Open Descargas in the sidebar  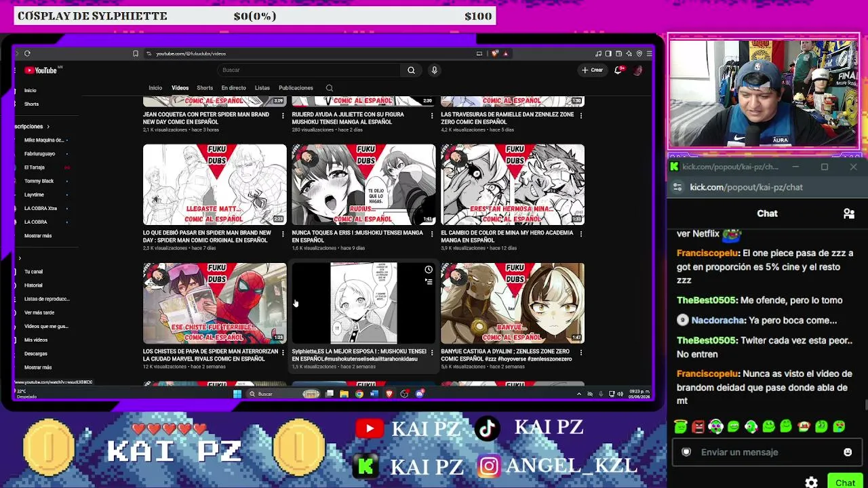[x=36, y=353]
